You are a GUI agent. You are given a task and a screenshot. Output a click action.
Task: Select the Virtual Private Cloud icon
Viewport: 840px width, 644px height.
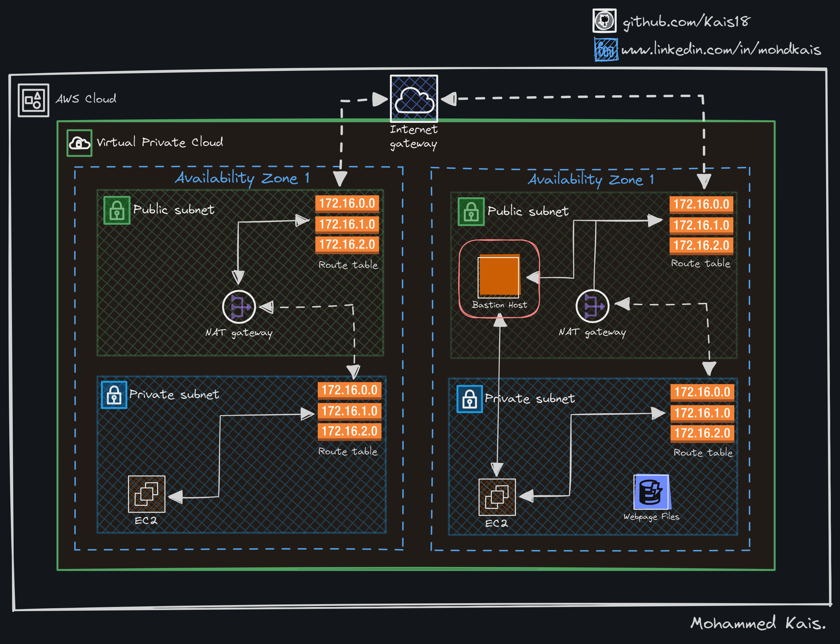click(x=80, y=143)
